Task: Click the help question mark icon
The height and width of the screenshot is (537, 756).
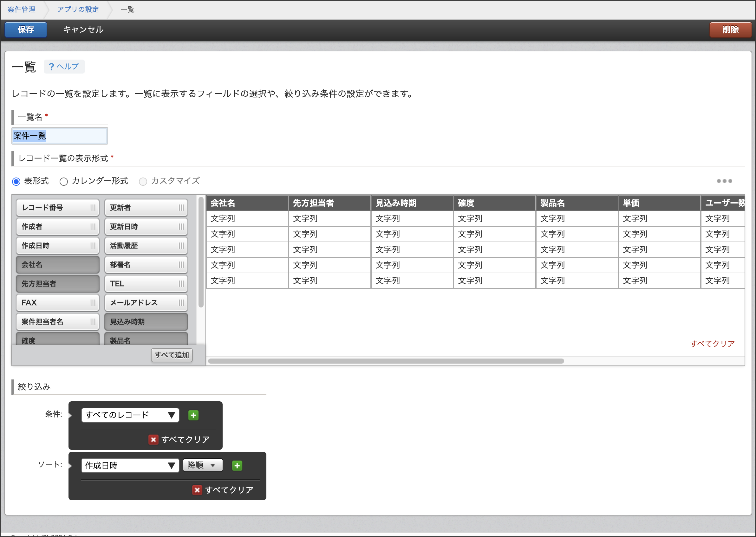Action: pyautogui.click(x=51, y=67)
